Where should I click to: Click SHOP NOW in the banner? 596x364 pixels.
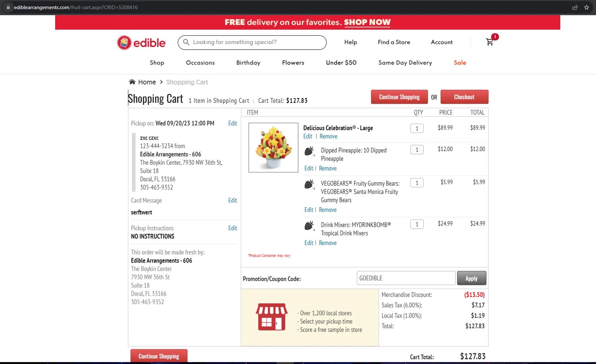coord(368,22)
